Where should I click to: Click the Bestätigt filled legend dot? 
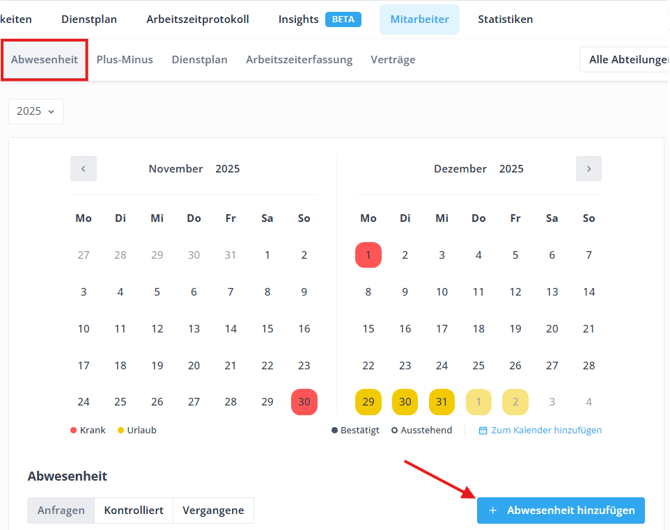(x=335, y=431)
